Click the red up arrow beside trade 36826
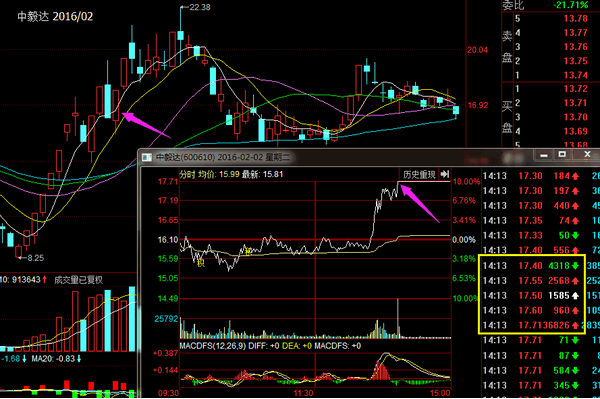This screenshot has width=600, height=399. [575, 326]
